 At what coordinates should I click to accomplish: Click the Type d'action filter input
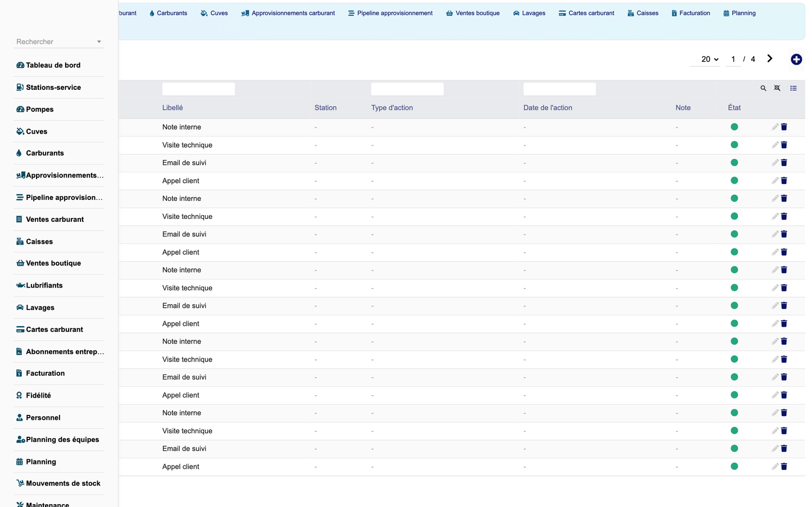407,89
